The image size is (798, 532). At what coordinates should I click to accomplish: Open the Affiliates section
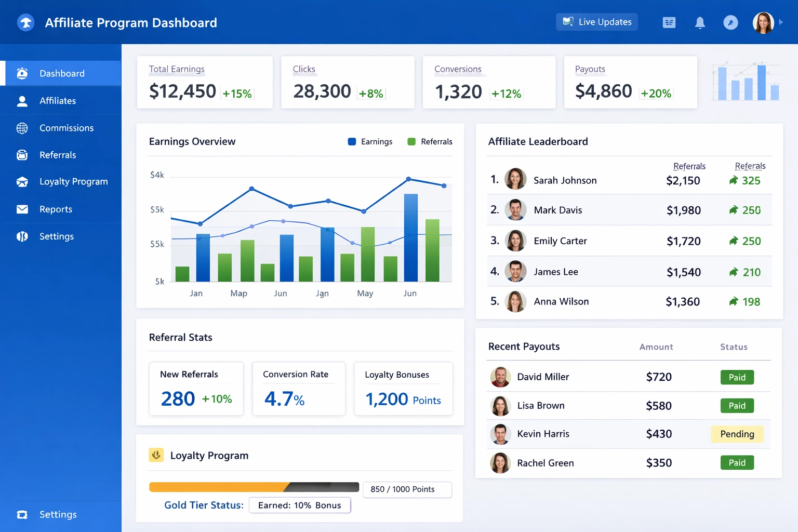58,101
